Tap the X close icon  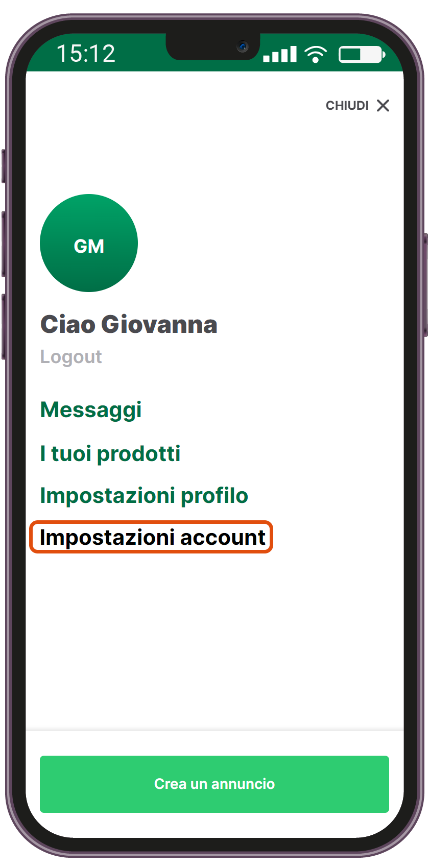383,106
